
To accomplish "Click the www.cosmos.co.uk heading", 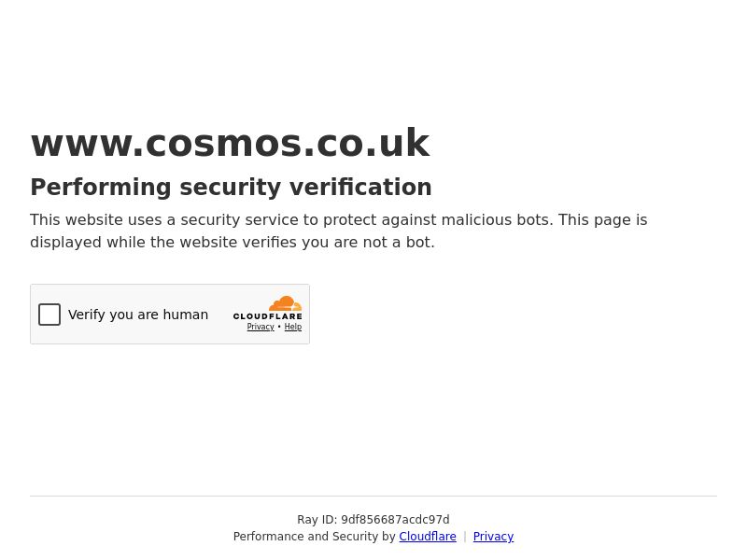I will (230, 143).
